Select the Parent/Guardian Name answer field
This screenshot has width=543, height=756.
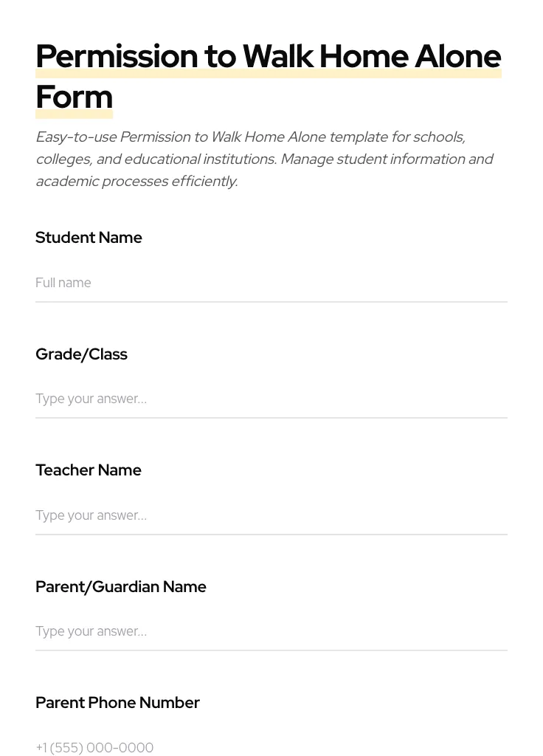tap(271, 631)
